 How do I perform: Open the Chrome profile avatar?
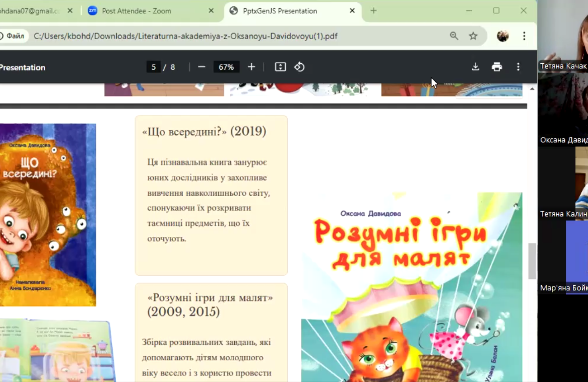coord(503,36)
